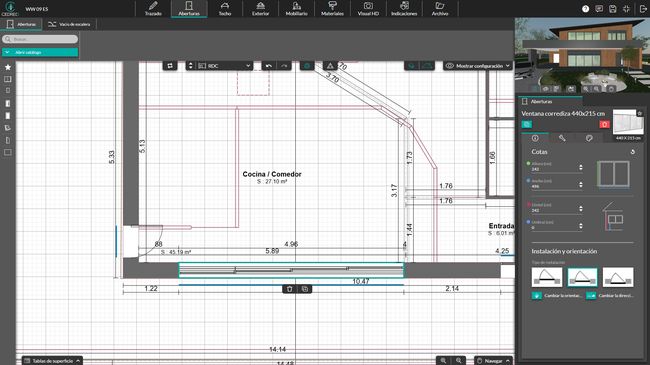
Task: Click Cambiar la orientación button
Action: coord(557,296)
